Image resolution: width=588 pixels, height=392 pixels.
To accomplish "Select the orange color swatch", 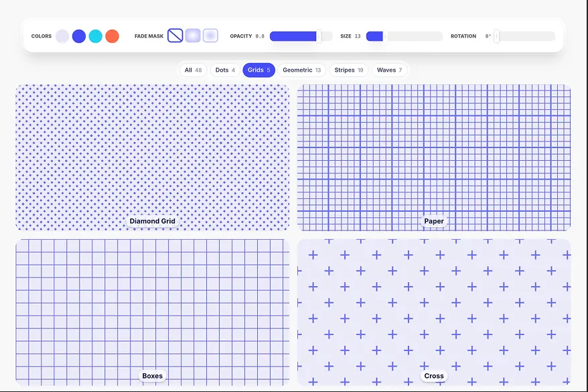I will click(x=112, y=36).
